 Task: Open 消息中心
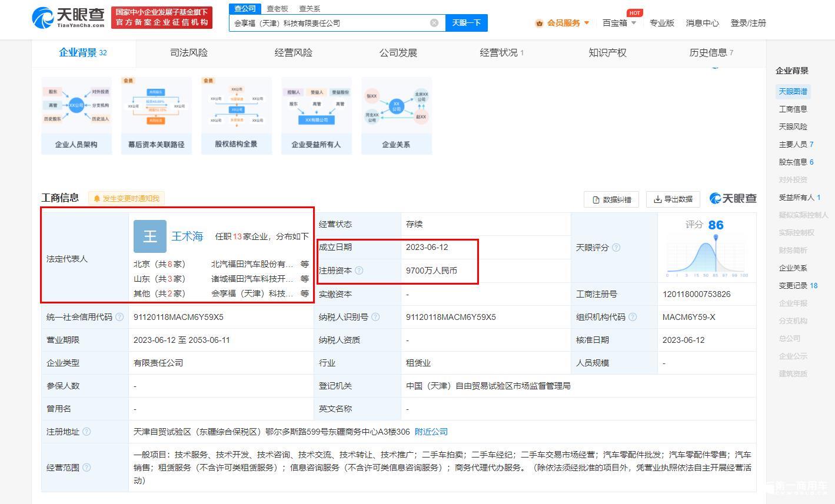click(x=702, y=23)
